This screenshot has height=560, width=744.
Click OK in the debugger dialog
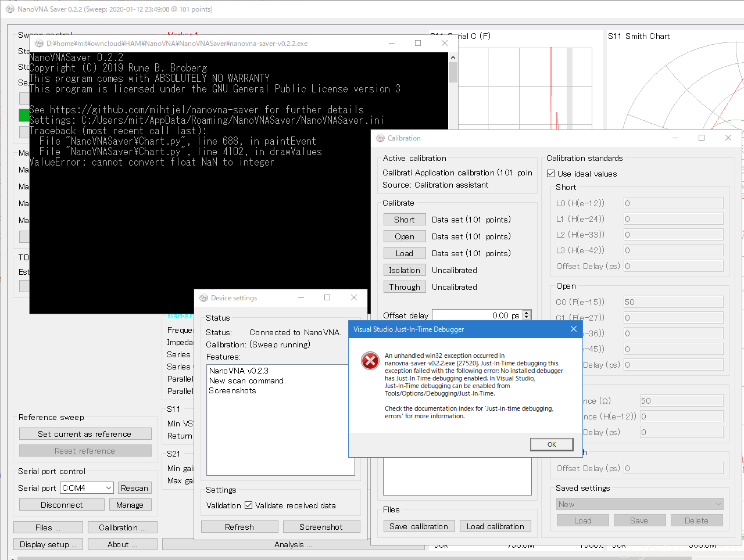tap(552, 444)
